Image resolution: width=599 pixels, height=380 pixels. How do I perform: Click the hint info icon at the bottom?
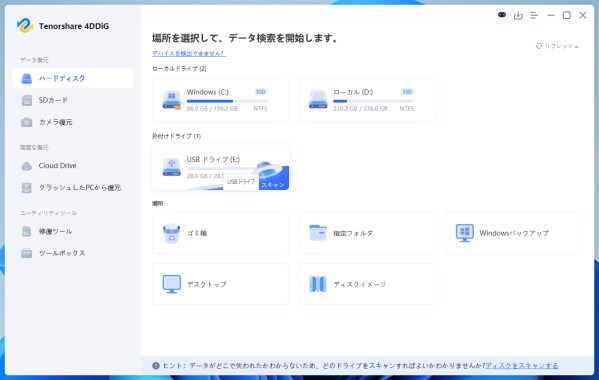156,366
